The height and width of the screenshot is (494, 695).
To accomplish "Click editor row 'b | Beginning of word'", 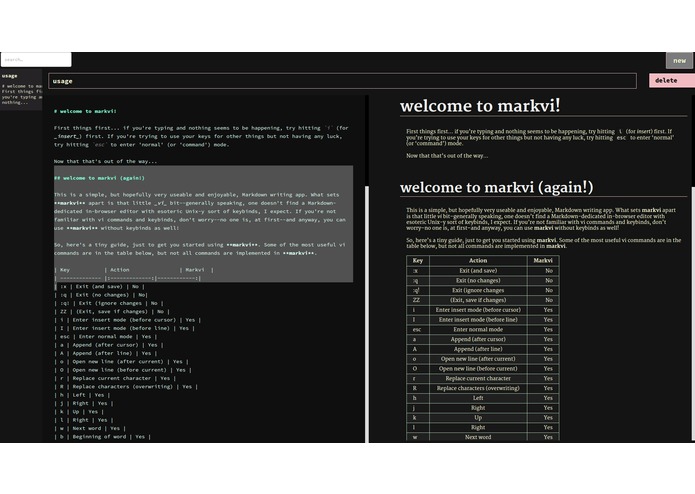I will 102,437.
